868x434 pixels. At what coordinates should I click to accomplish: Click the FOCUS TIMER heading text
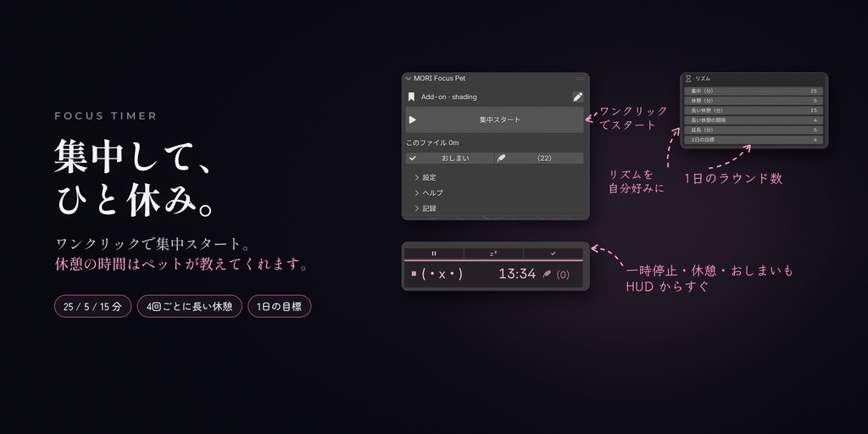tap(106, 115)
